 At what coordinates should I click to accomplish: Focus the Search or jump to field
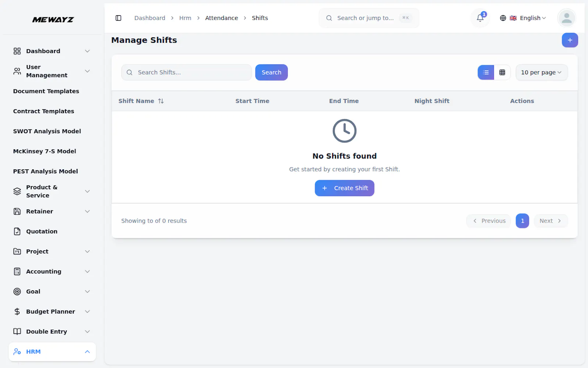coord(369,18)
